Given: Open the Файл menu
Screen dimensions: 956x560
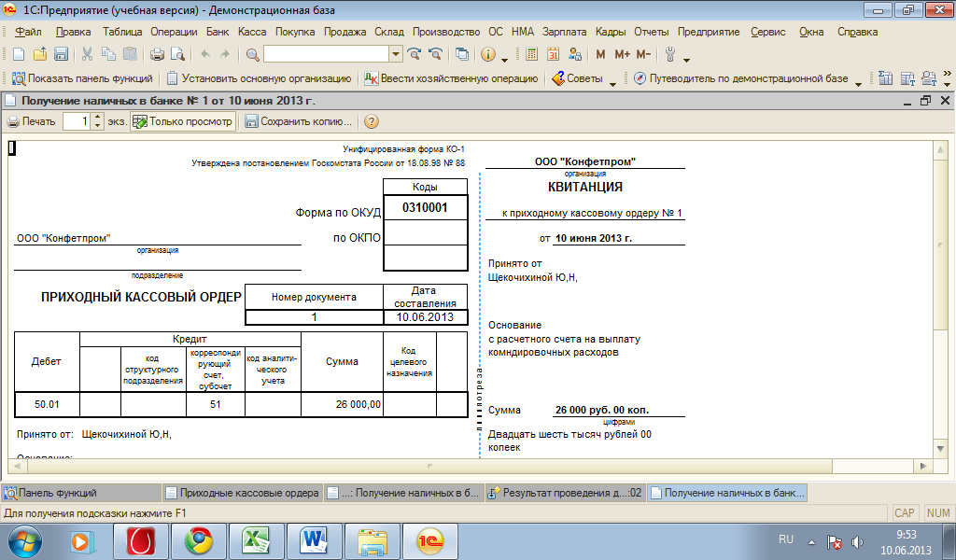Looking at the screenshot, I should pos(28,32).
